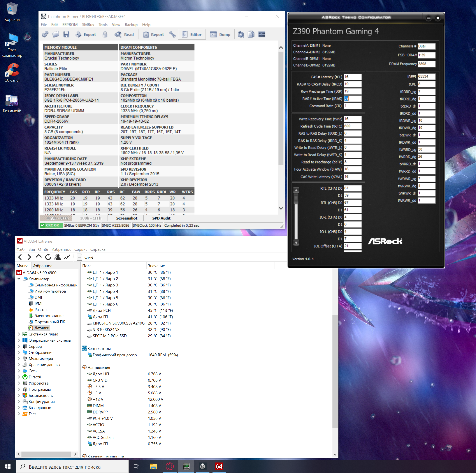Switch to the 100h - 1FFh tab
Viewport: 476px width, 473px height.
(90, 218)
